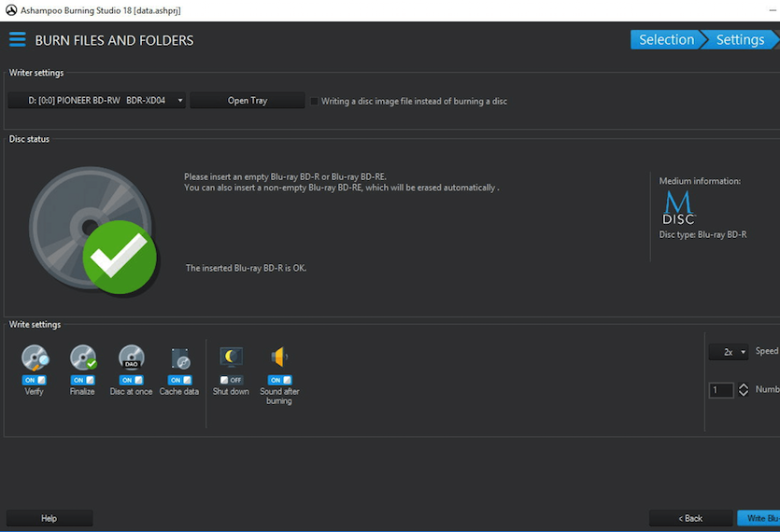Enable the Shut down toggle
This screenshot has height=532, width=780.
pyautogui.click(x=232, y=380)
